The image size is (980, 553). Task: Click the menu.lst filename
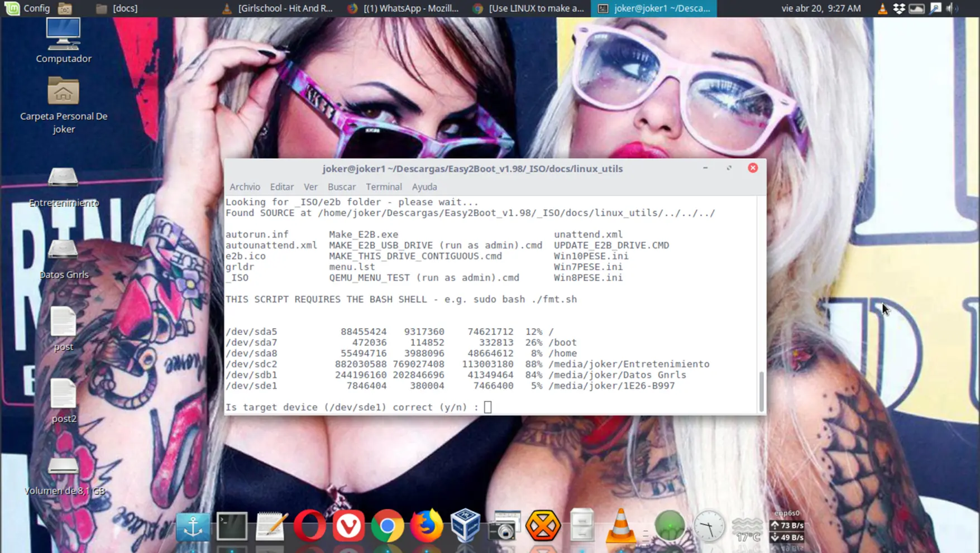[x=352, y=267]
